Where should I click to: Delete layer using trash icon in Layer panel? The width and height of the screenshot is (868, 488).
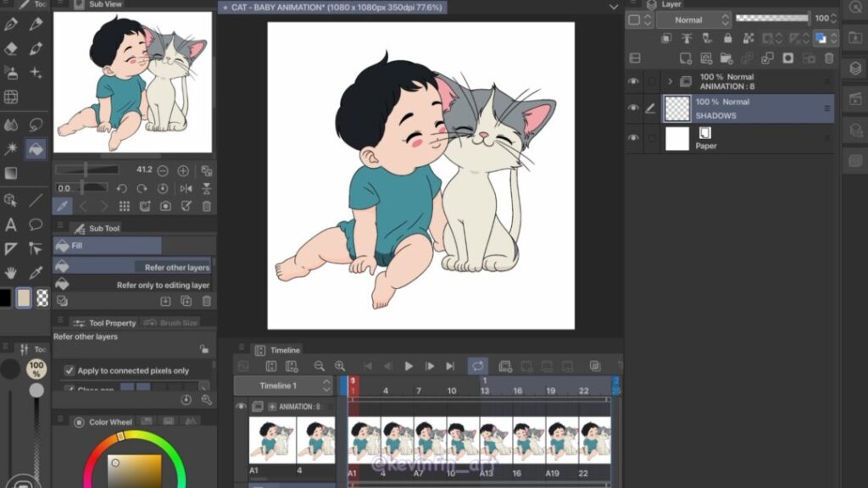coord(829,58)
